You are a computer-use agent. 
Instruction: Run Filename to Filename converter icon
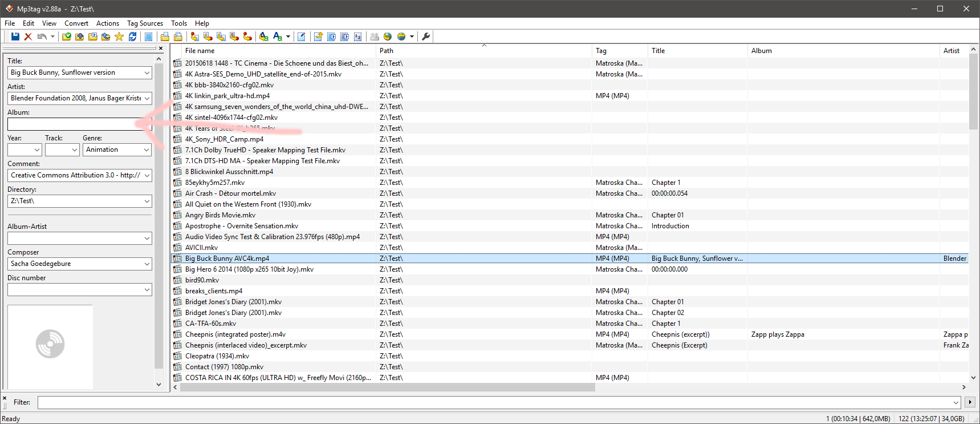coord(221,37)
